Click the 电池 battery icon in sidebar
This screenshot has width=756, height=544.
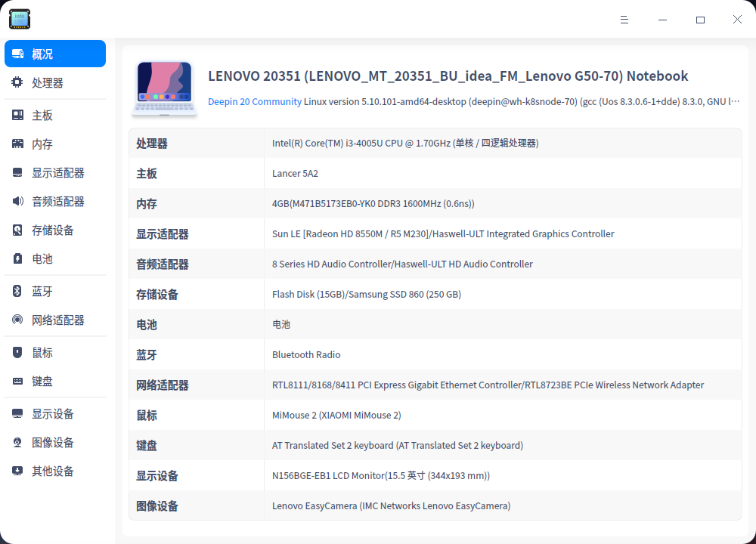(17, 258)
